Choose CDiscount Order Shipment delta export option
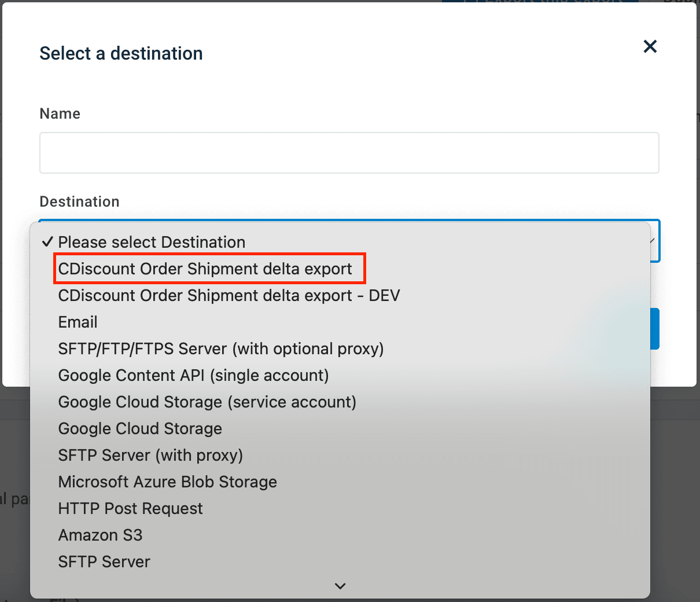Viewport: 700px width, 602px height. [205, 269]
